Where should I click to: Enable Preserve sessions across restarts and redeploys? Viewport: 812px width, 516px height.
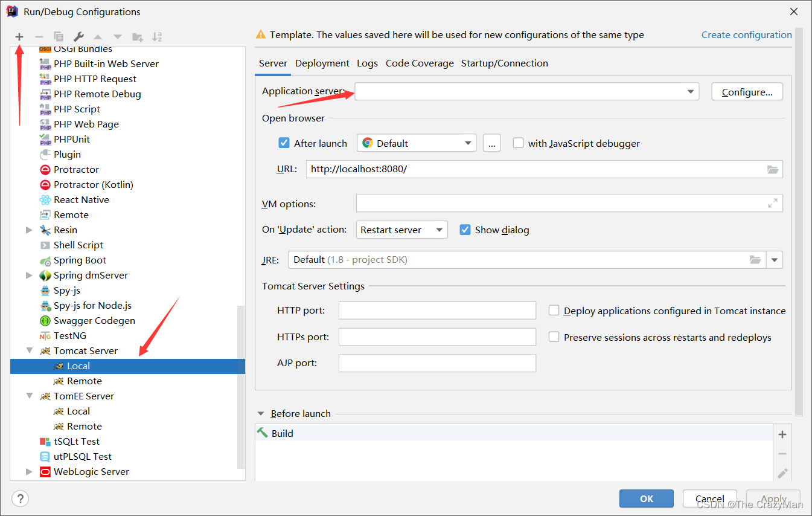(554, 337)
